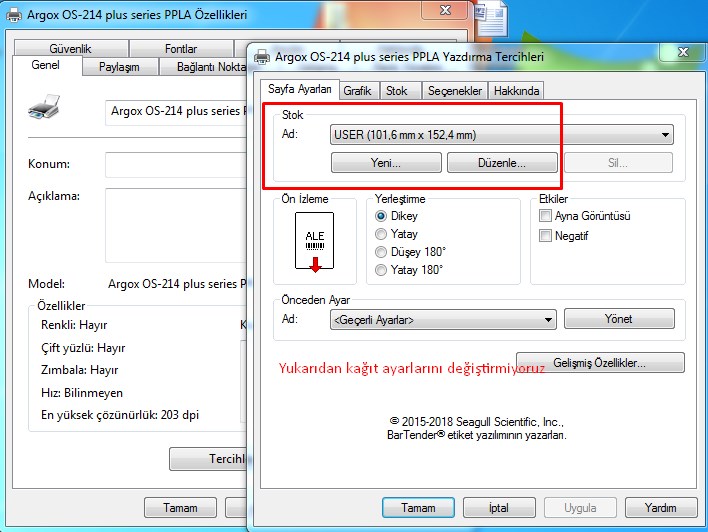Select the Genel tab in Özellikleri window

pyautogui.click(x=45, y=65)
